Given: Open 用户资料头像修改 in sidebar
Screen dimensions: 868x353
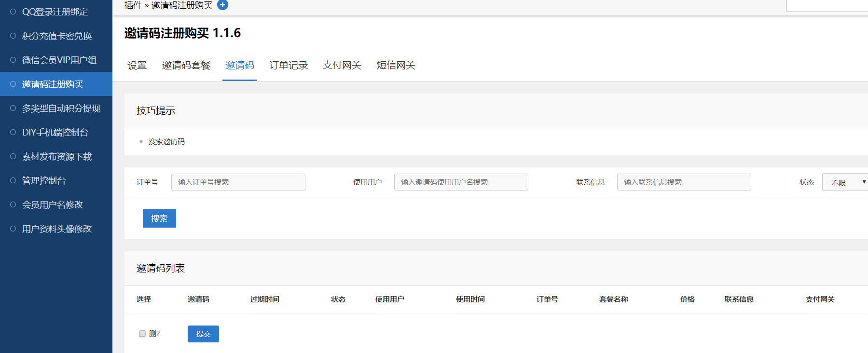Looking at the screenshot, I should tap(56, 229).
